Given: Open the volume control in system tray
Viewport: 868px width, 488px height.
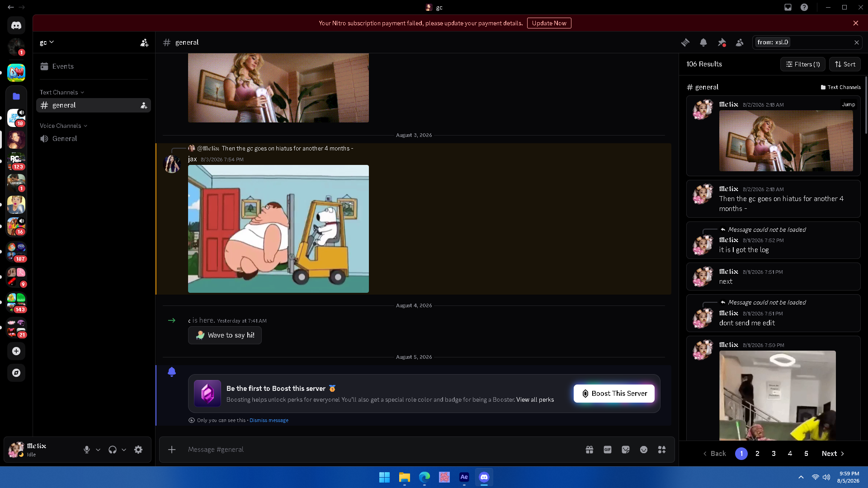Looking at the screenshot, I should coord(826,477).
